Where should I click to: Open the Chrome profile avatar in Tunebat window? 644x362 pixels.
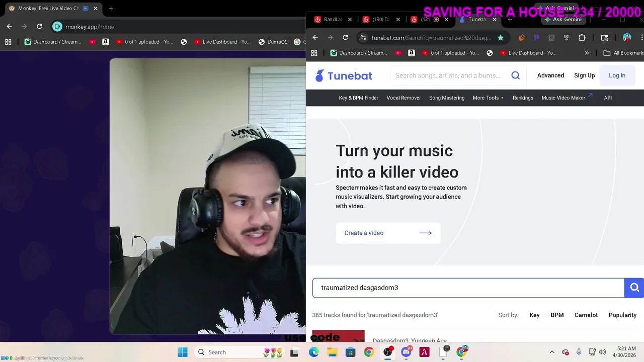[x=627, y=38]
